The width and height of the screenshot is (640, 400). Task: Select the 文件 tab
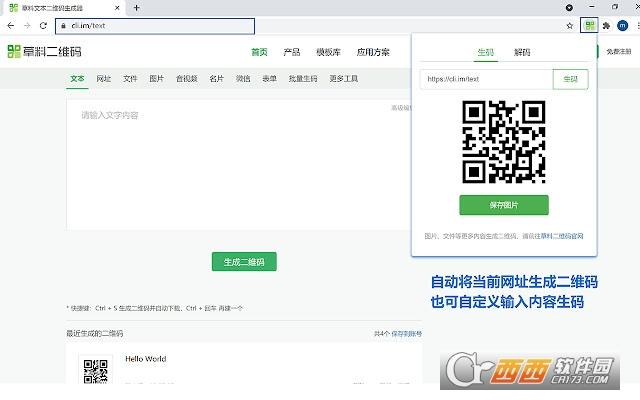click(x=130, y=78)
